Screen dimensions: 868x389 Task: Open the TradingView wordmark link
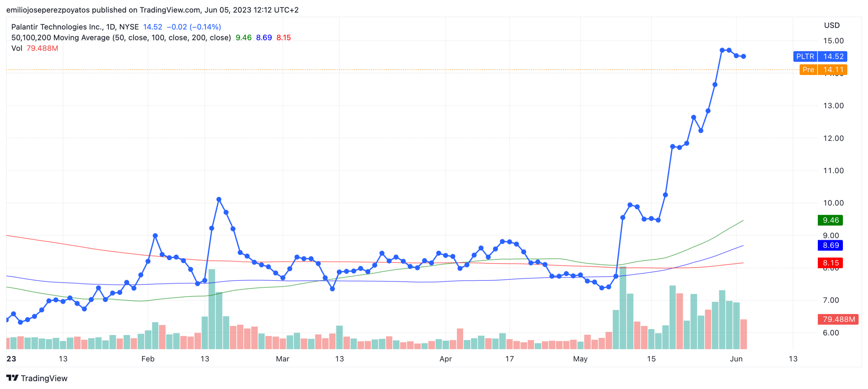(x=44, y=378)
